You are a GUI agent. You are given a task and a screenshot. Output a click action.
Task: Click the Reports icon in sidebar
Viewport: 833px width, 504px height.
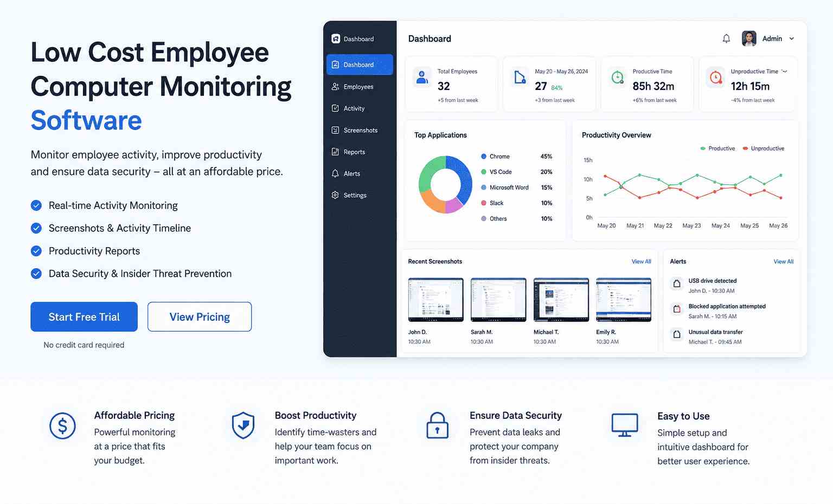click(335, 151)
